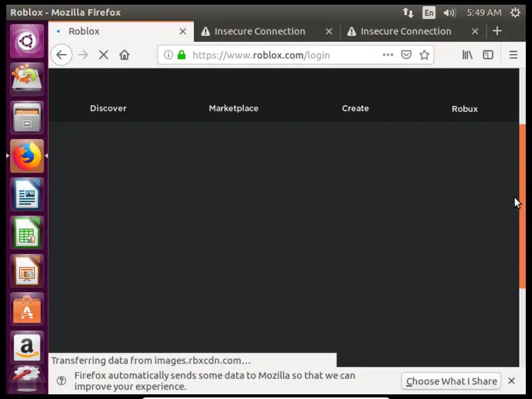Open the En keyboard layout indicator
The height and width of the screenshot is (399, 532).
coord(429,12)
